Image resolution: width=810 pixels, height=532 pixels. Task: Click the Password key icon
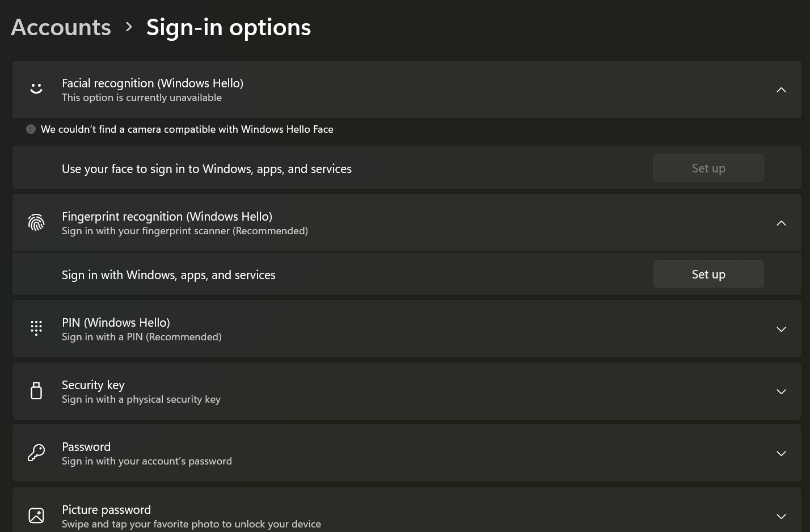pos(36,453)
